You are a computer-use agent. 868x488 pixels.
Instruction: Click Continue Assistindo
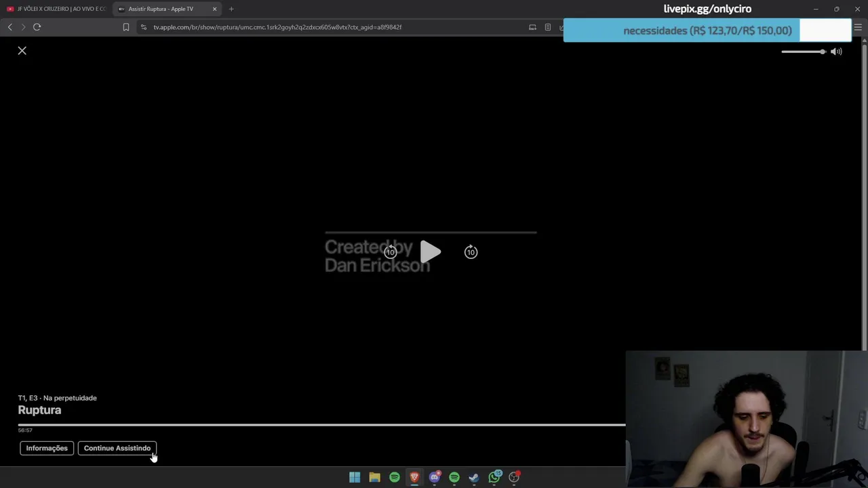click(117, 448)
